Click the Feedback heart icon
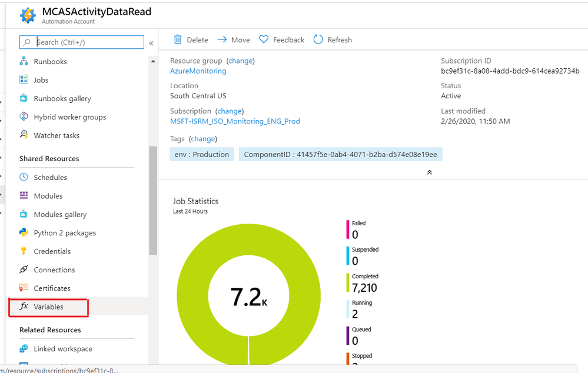Screen dimensions: 588x373 point(264,39)
